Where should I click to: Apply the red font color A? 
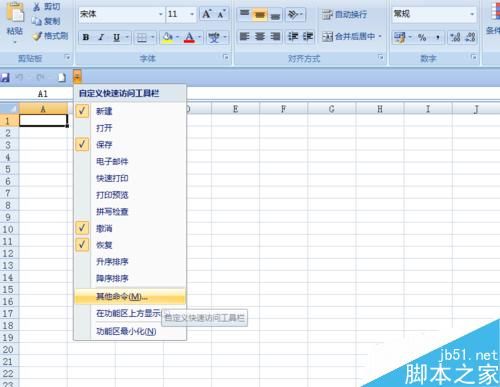[x=189, y=37]
